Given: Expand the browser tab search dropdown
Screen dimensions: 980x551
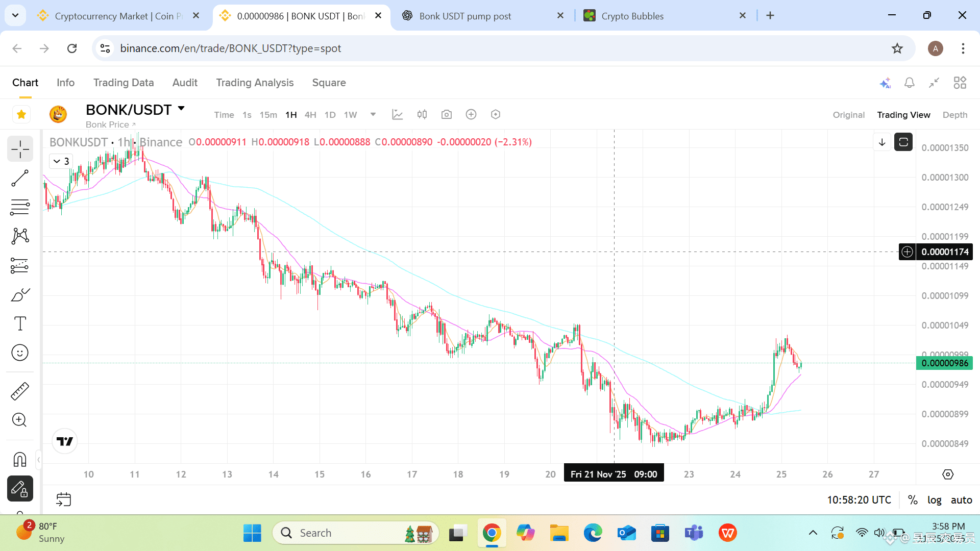Looking at the screenshot, I should pos(15,15).
